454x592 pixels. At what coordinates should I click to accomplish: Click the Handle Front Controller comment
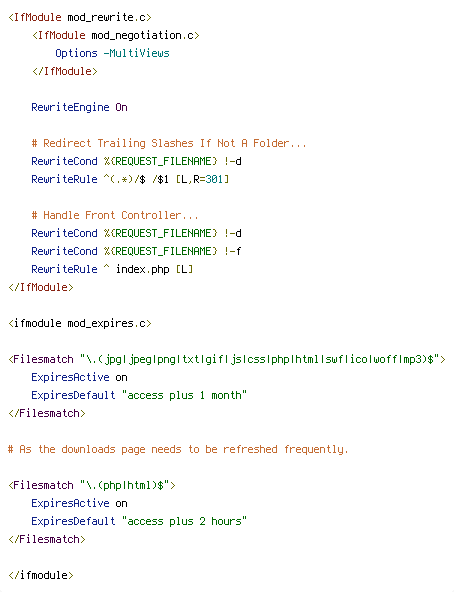click(115, 215)
